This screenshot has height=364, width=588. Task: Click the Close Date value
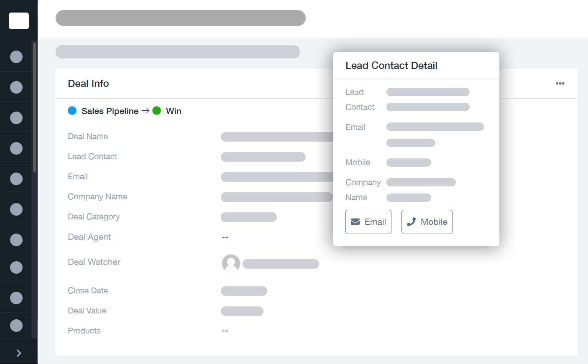click(x=244, y=291)
